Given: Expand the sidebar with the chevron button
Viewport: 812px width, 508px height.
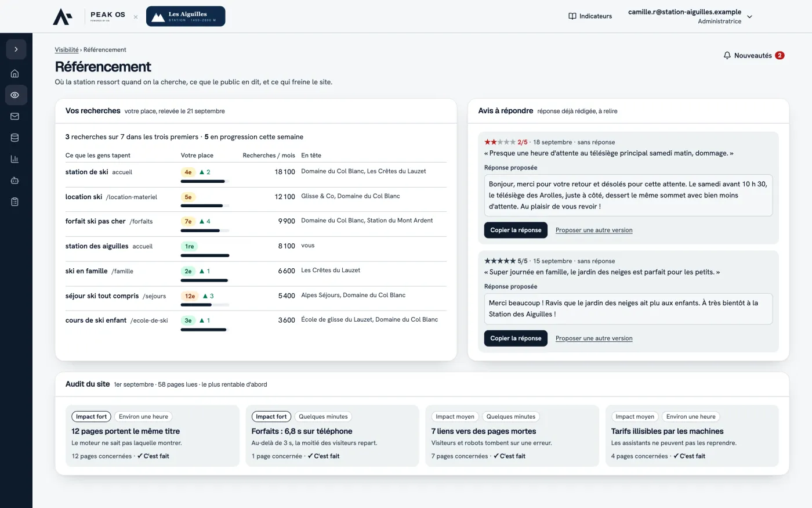Looking at the screenshot, I should tap(16, 49).
